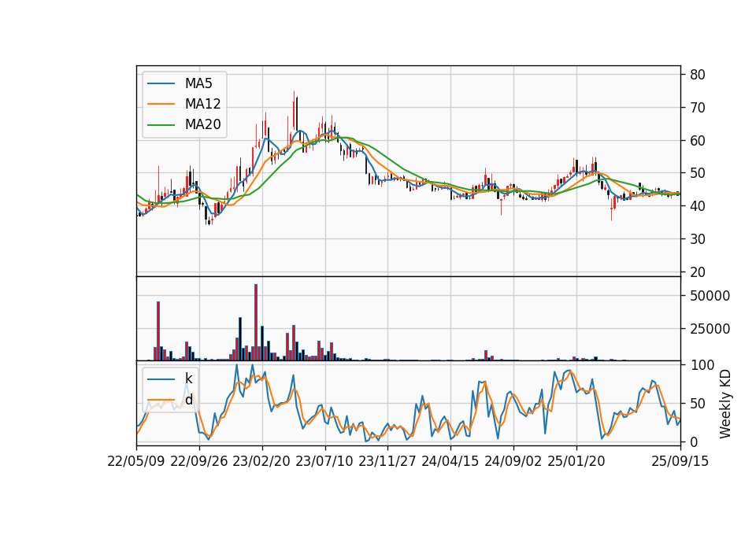The height and width of the screenshot is (543, 756).
Task: Click the price axis value 70
Action: pos(698,108)
